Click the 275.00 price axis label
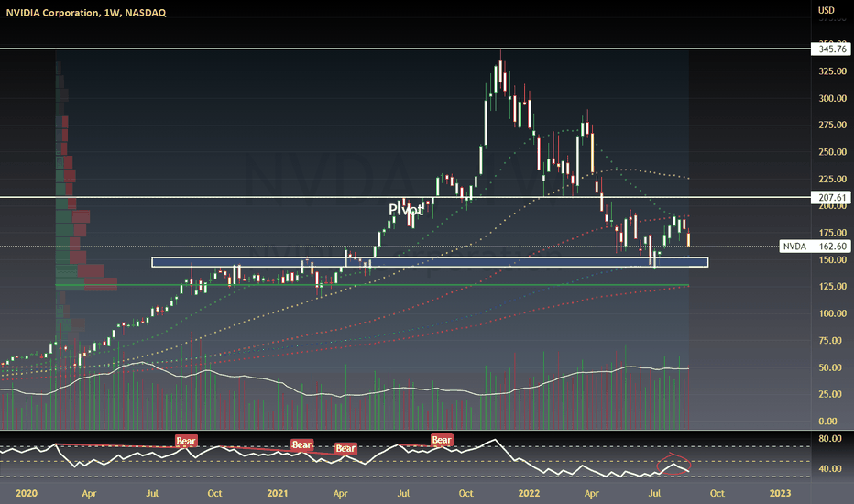Screen dimensions: 854x504 pos(833,126)
